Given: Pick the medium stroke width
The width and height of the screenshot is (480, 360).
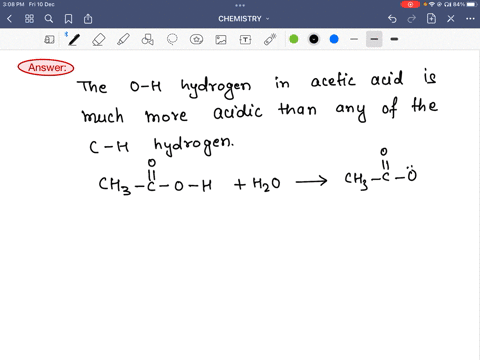Looking at the screenshot, I should 374,39.
